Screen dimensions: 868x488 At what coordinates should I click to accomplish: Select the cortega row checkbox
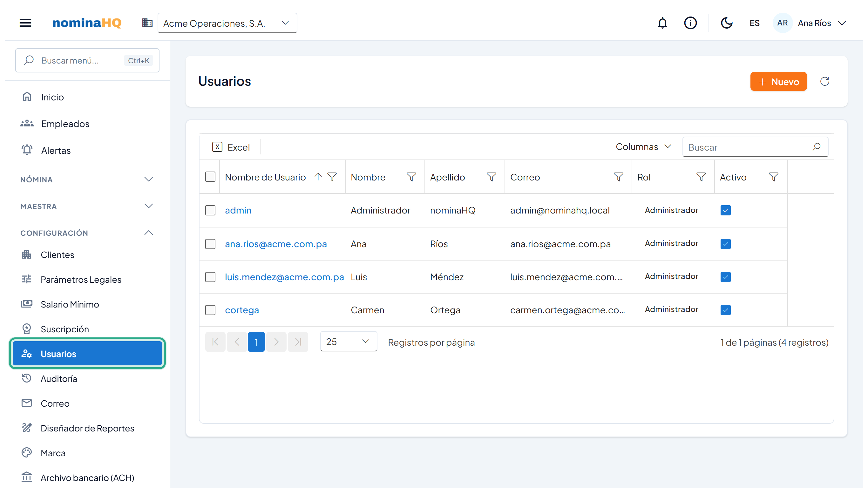210,310
